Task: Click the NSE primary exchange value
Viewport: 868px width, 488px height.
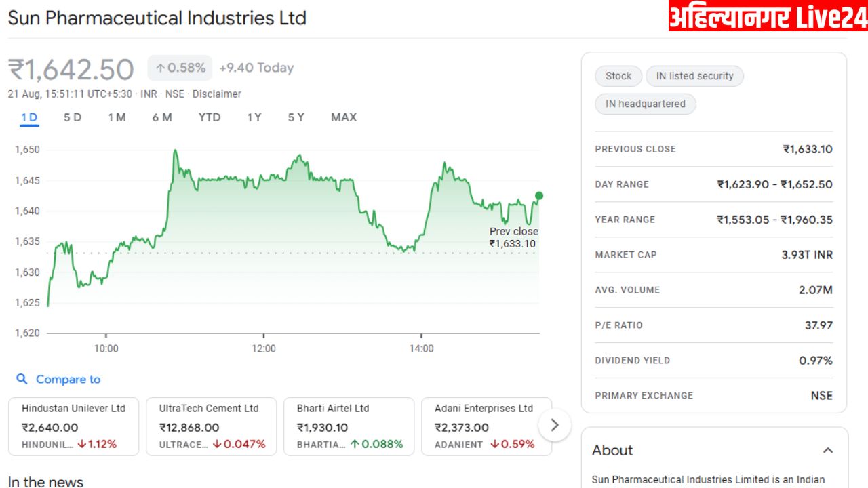Action: (822, 396)
